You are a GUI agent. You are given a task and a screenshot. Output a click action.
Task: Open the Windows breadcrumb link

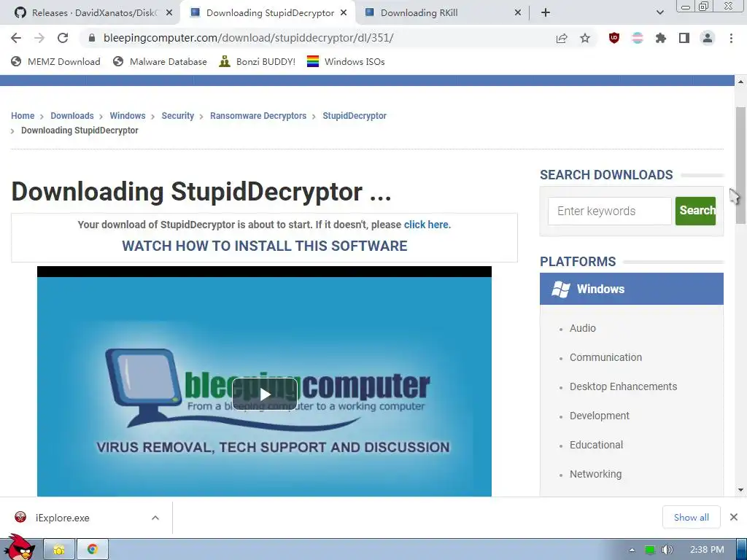pos(127,116)
